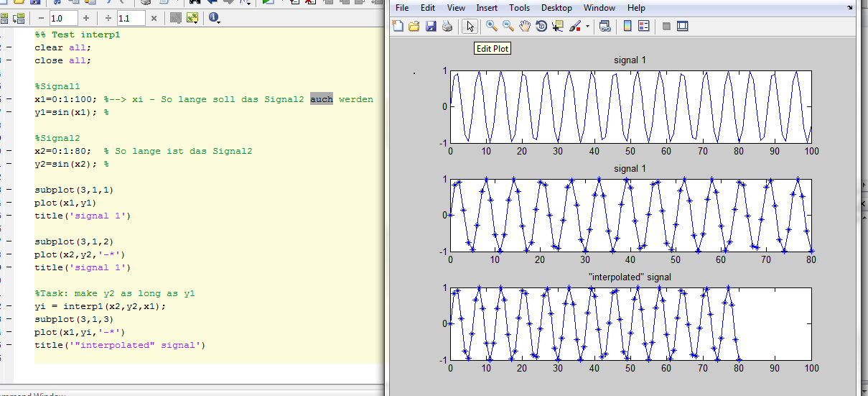The image size is (868, 396).
Task: Click the New Figure icon
Action: point(398,27)
